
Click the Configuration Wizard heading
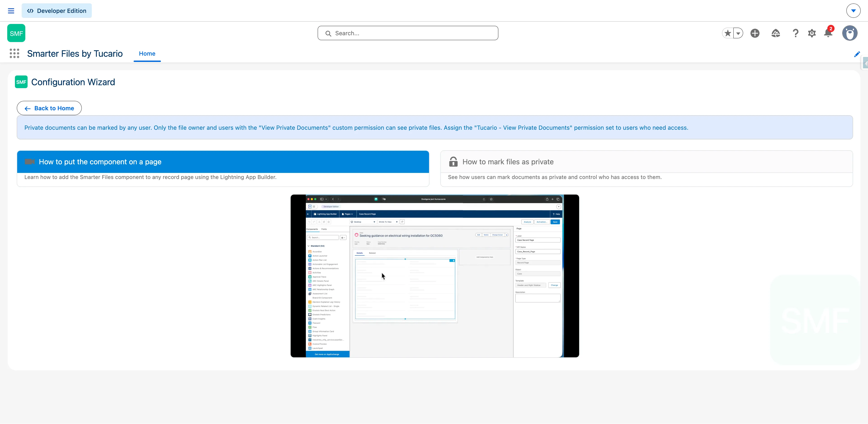point(73,82)
